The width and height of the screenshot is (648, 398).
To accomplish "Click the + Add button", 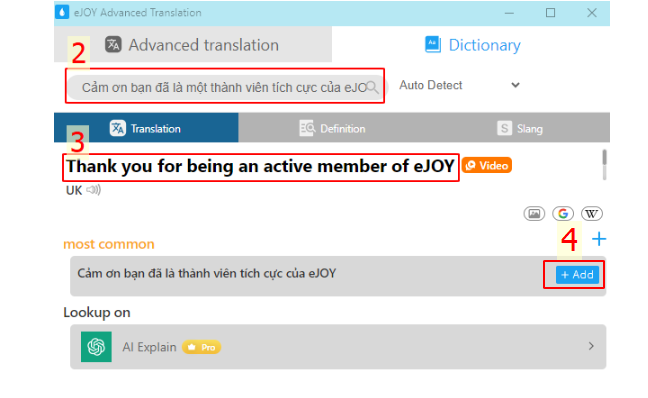I will 577,274.
